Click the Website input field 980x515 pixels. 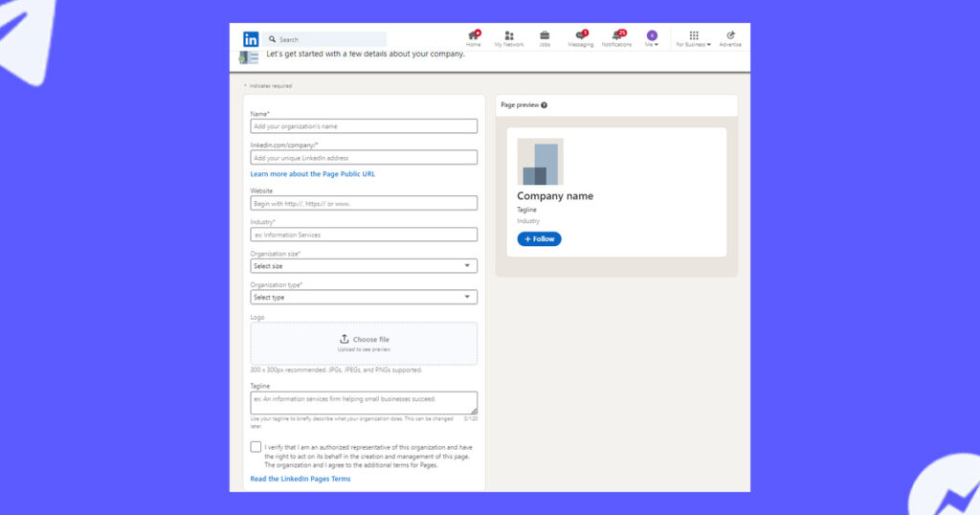point(364,203)
